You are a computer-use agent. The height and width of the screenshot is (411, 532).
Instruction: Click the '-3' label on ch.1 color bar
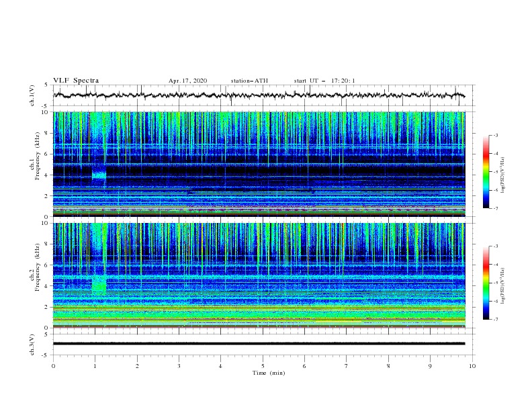tap(495, 135)
